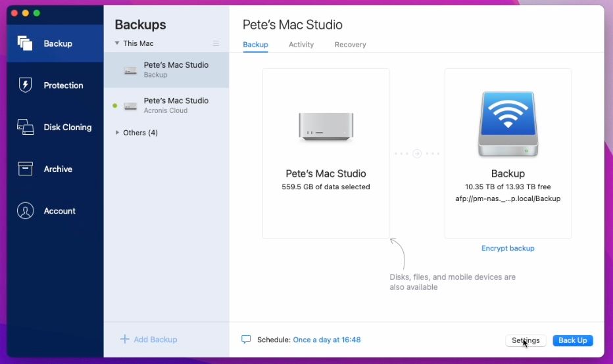Click 10.35 TB of 13.93 TB free text
This screenshot has height=364, width=613.
tap(508, 187)
